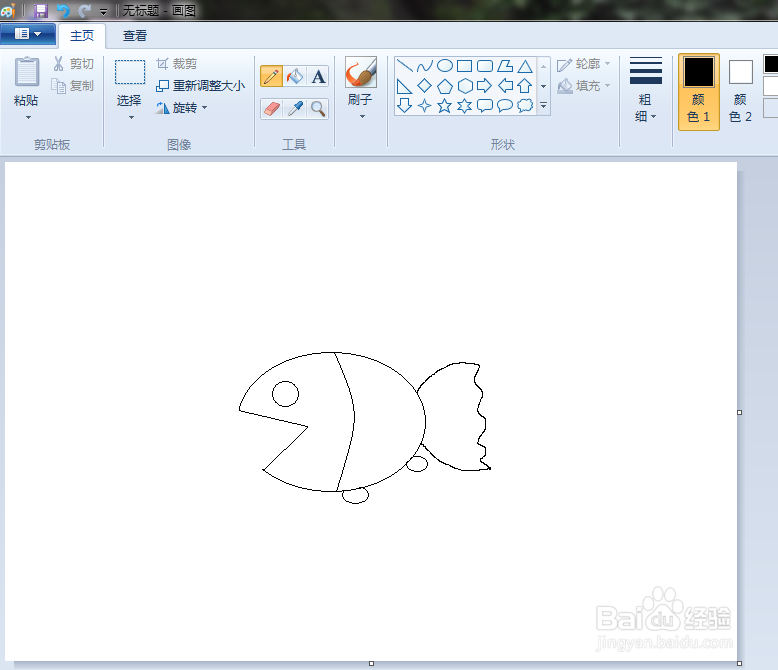
Task: Select the Text tool
Action: [318, 76]
